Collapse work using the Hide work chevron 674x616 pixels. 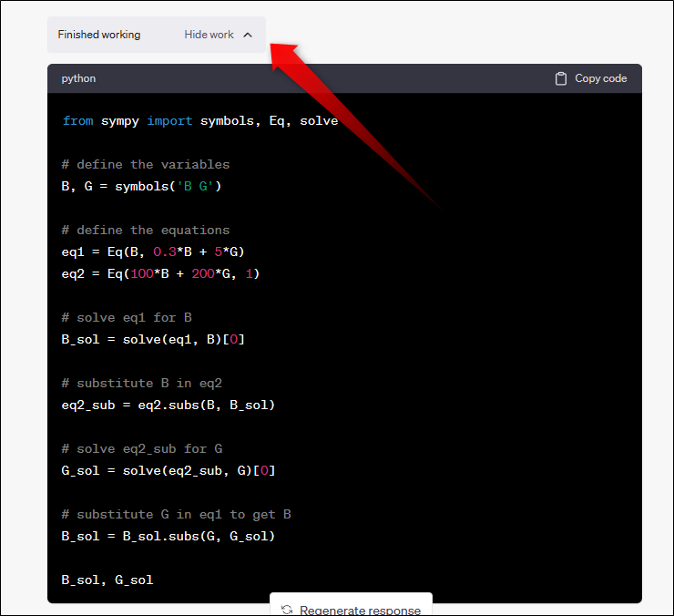click(248, 35)
